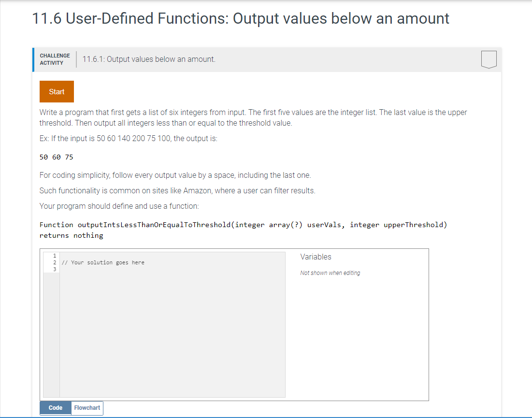Click the CHALLENGE ACTIVITY label
Image resolution: width=532 pixels, height=418 pixels.
[x=55, y=58]
